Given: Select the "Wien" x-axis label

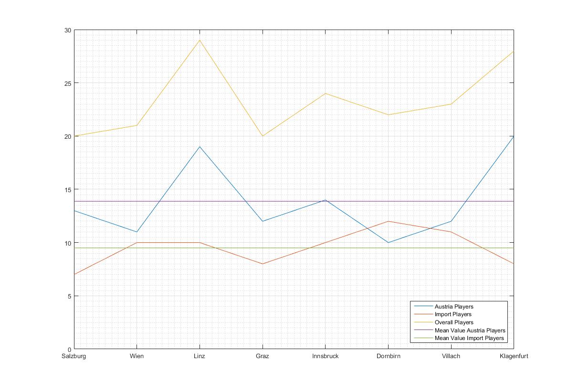Looking at the screenshot, I should point(137,356).
